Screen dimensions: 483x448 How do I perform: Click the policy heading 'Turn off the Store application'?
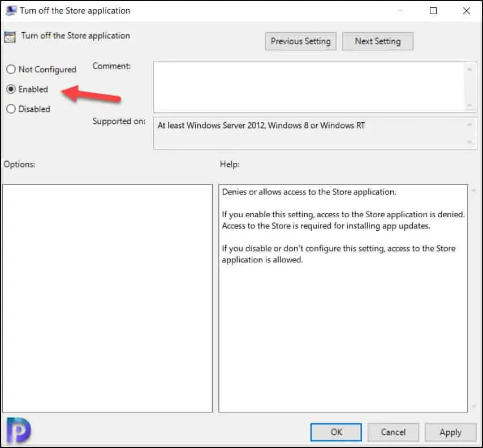(75, 36)
